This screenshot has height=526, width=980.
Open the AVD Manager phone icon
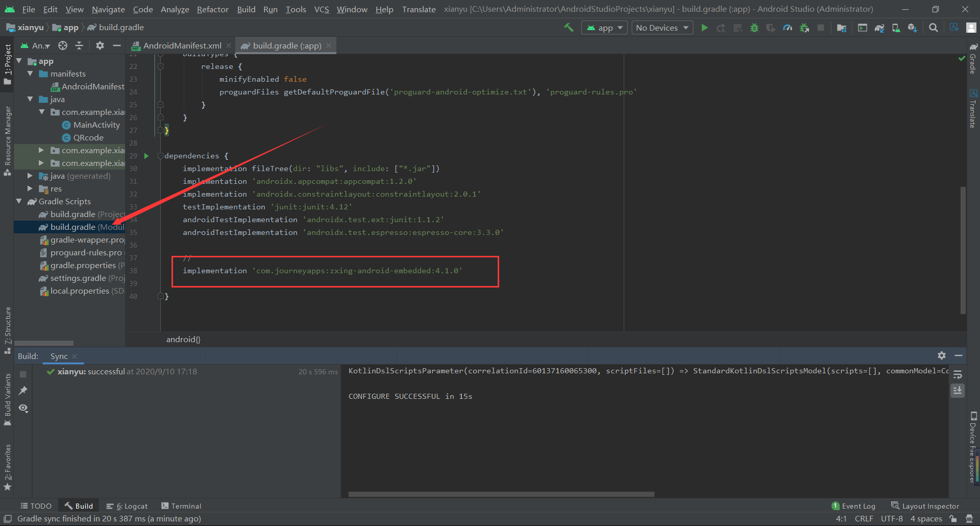coord(896,28)
